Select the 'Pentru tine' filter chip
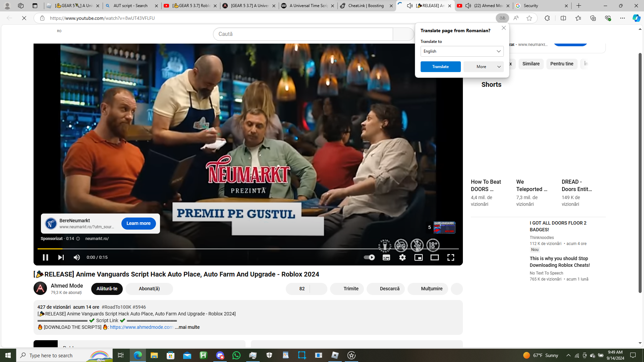This screenshot has height=362, width=644. [561, 64]
